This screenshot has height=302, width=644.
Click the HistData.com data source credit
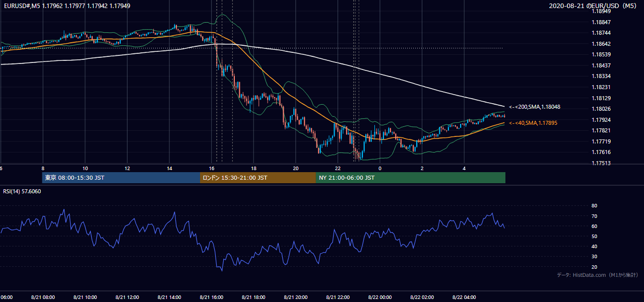[598, 275]
